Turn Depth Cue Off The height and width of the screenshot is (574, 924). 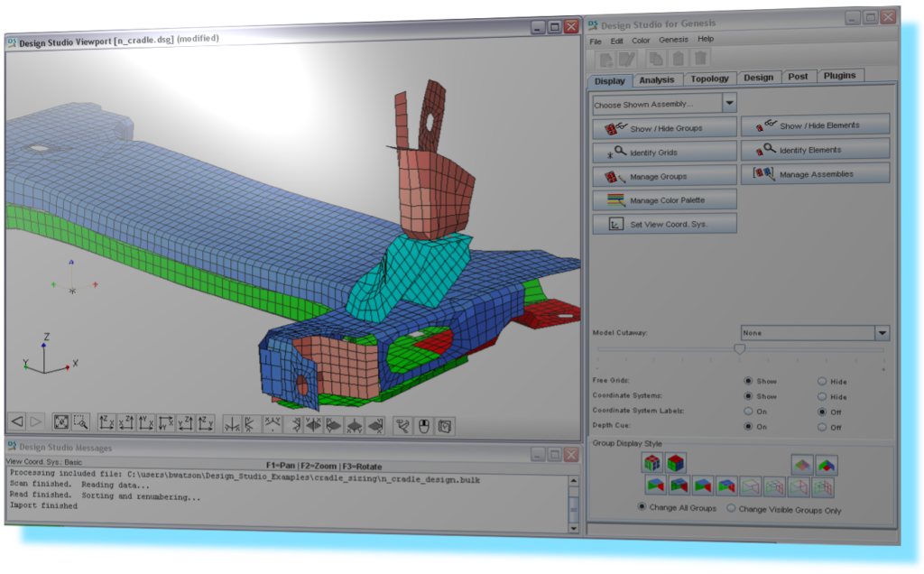click(x=822, y=427)
